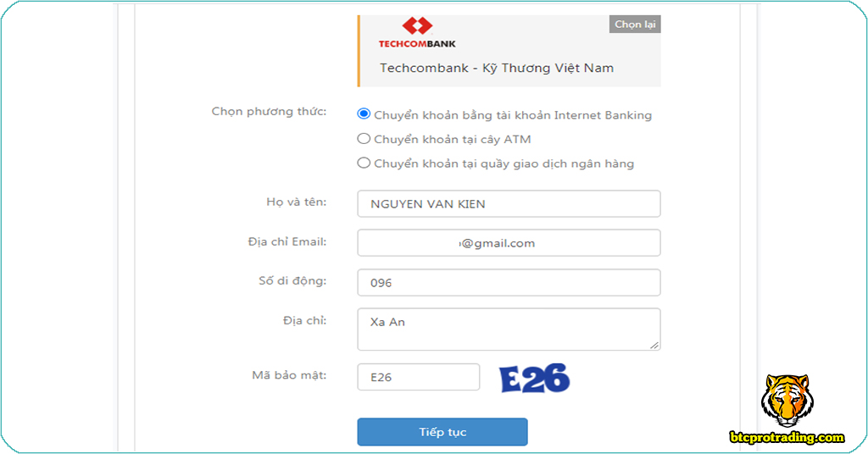Focus the Địa chỉ address text area
868x454 pixels.
[509, 329]
